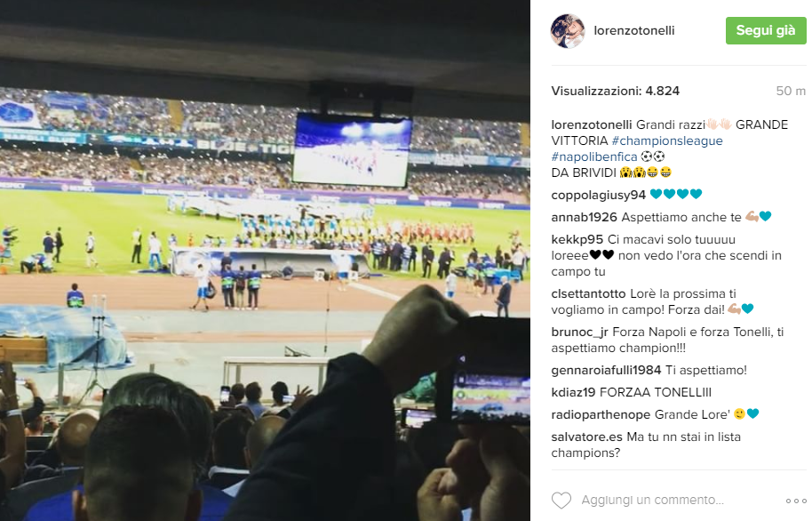Click lorenzotonelli name in caption
812x521 pixels.
(x=592, y=125)
